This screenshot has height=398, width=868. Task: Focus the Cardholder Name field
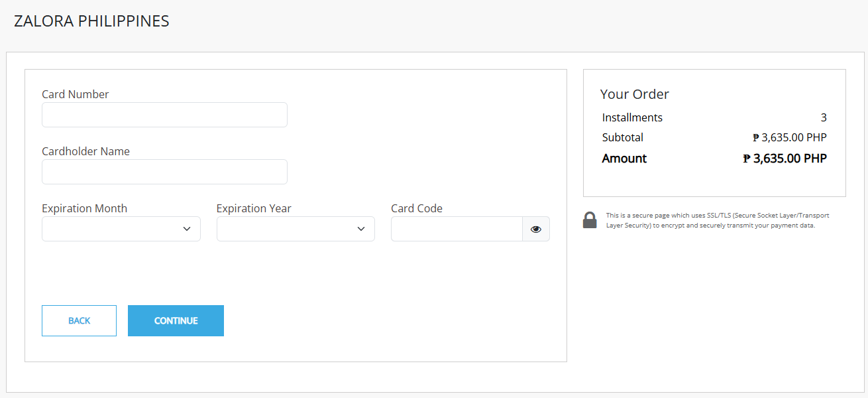[x=164, y=172]
